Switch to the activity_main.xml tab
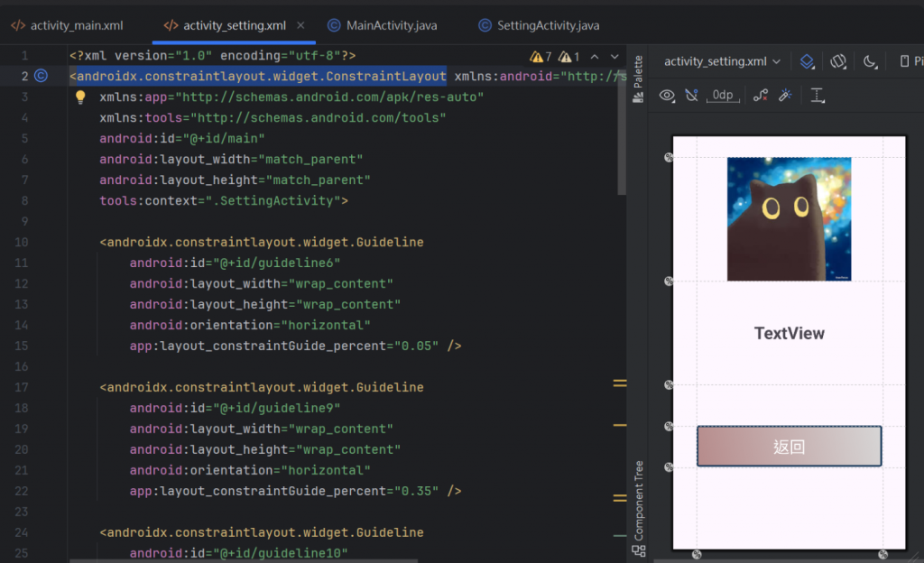The width and height of the screenshot is (924, 563). [67, 25]
